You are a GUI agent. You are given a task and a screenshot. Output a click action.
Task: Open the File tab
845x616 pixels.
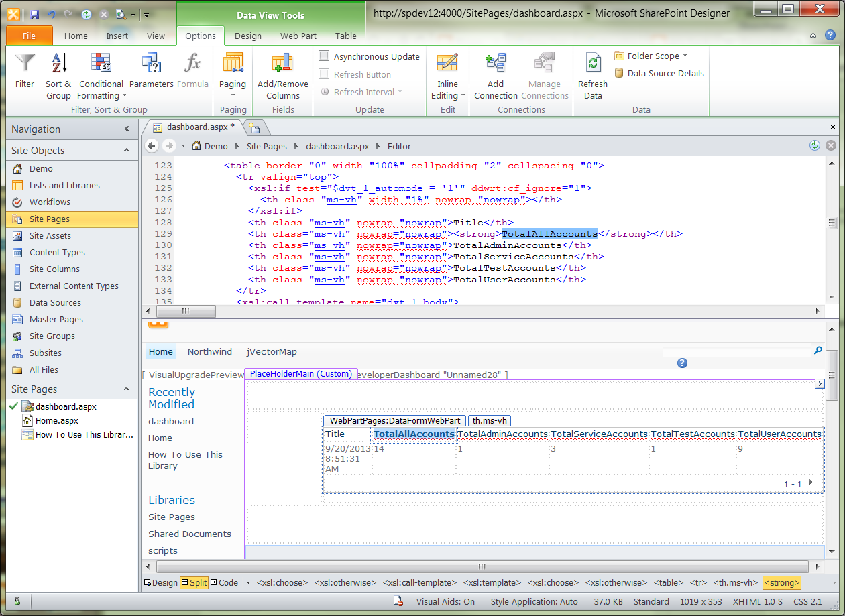(x=29, y=36)
